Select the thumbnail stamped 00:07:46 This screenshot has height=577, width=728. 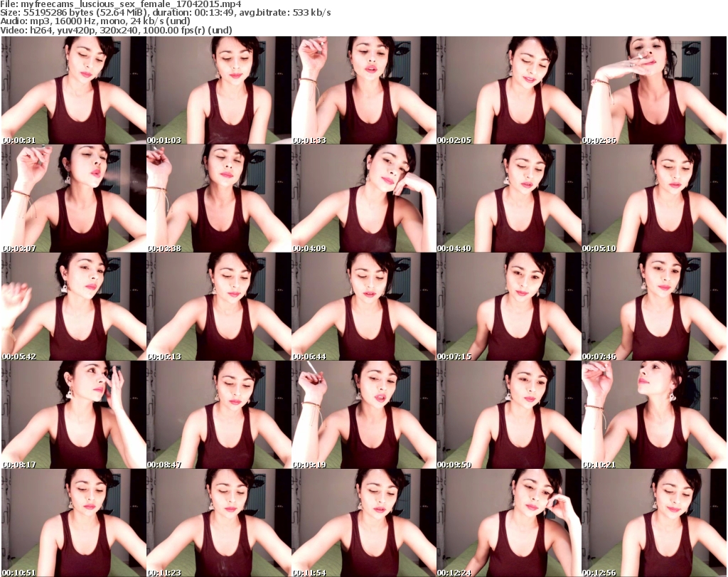click(654, 307)
